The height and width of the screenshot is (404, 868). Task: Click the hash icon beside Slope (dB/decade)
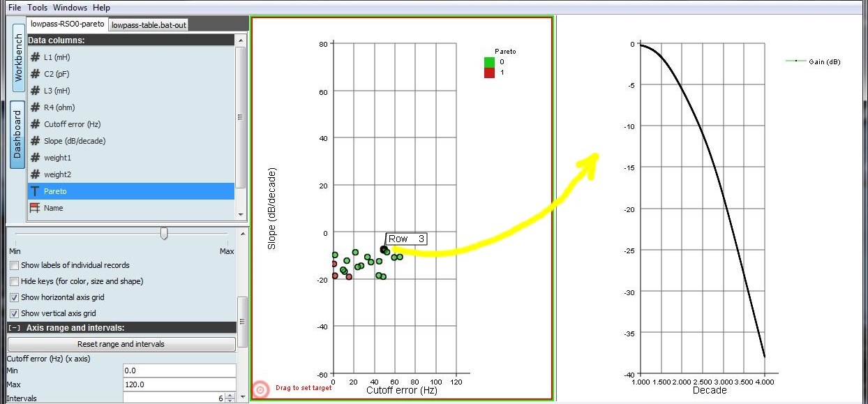tap(35, 141)
